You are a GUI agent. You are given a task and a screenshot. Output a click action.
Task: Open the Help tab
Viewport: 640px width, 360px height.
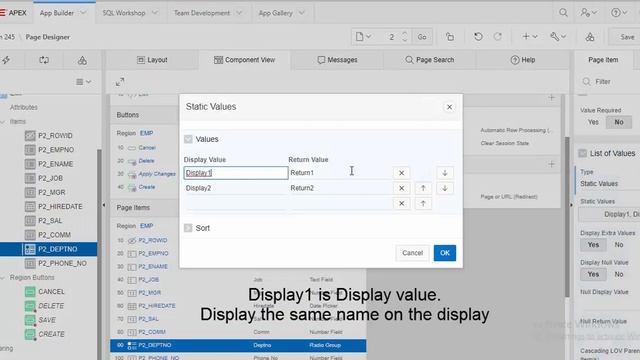522,60
